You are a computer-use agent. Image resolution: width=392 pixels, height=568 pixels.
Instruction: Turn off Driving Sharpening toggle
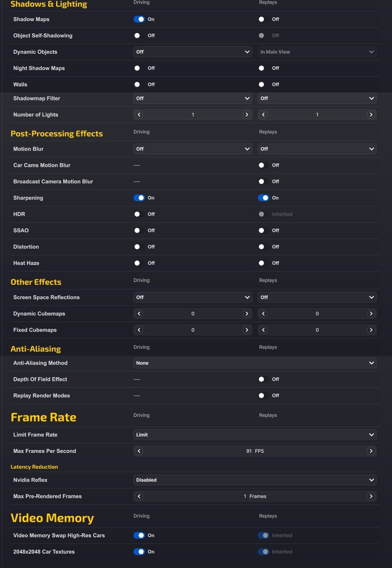(x=139, y=198)
